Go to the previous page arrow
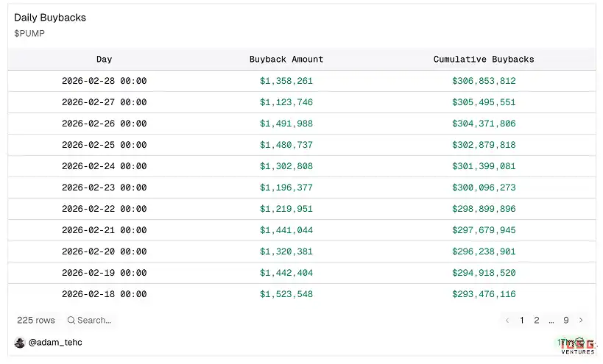603x364 pixels. click(507, 321)
